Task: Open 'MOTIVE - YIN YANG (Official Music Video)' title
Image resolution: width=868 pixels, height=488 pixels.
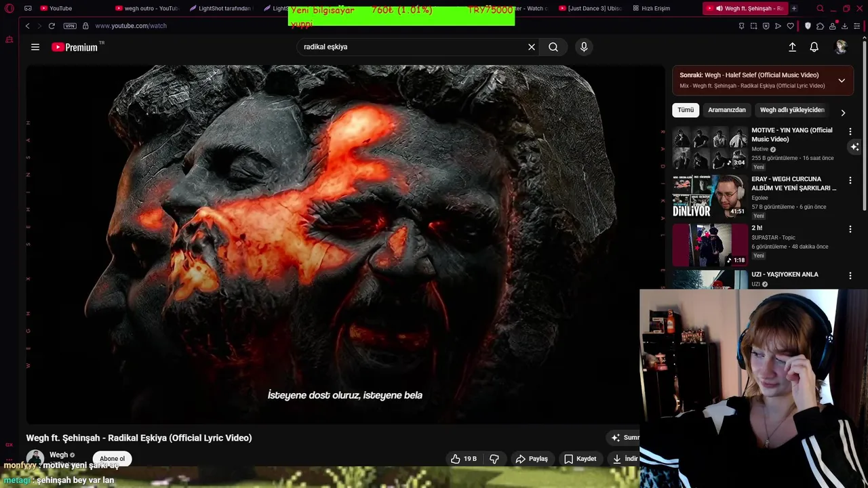Action: pyautogui.click(x=792, y=134)
